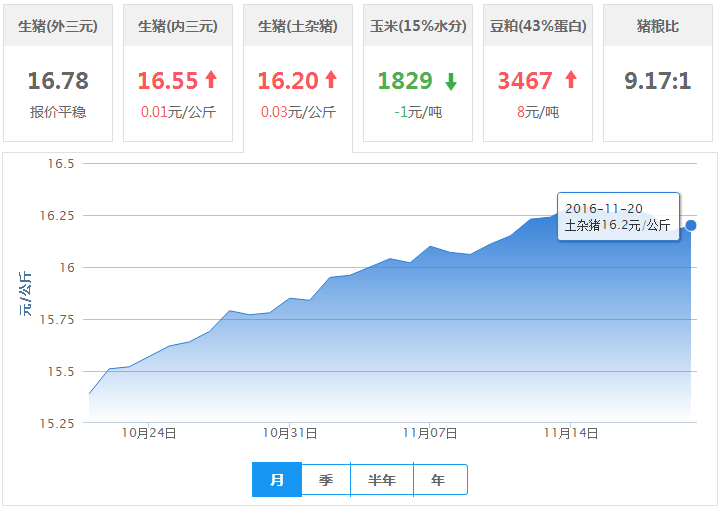723x511 pixels.
Task: Click the 10月24日 date label on axis
Action: [150, 433]
